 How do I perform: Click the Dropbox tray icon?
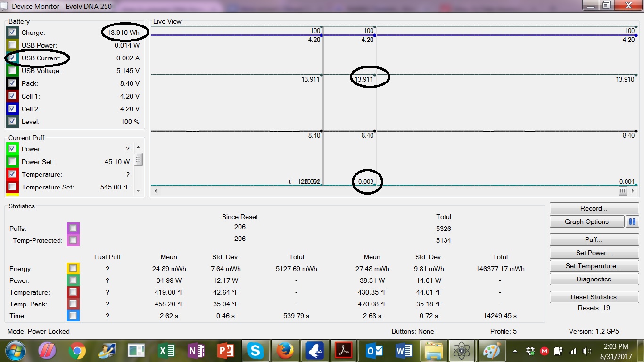point(530,351)
